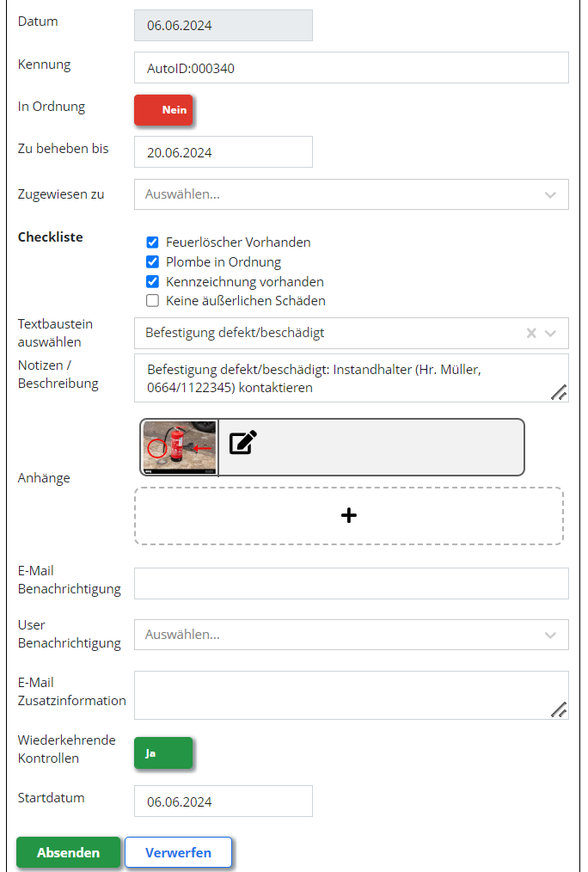
Task: Add new attachment with plus icon
Action: pyautogui.click(x=348, y=515)
